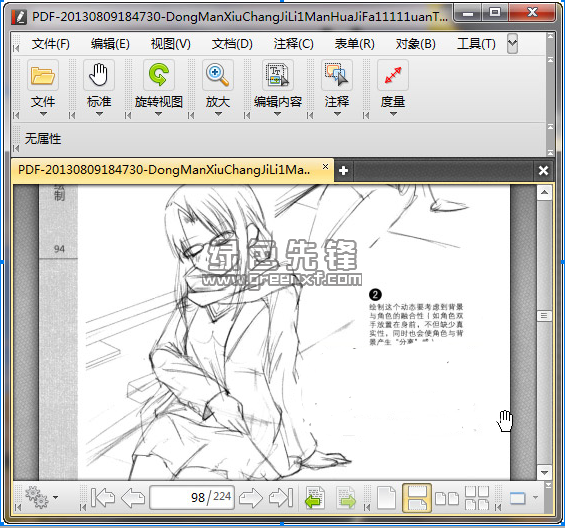Select the 度量 measure tool
The width and height of the screenshot is (565, 528).
pyautogui.click(x=393, y=75)
